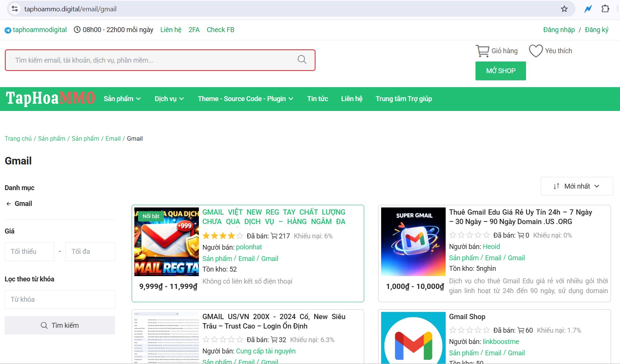Click the sort arrows icon near Mới nhất

tap(556, 186)
